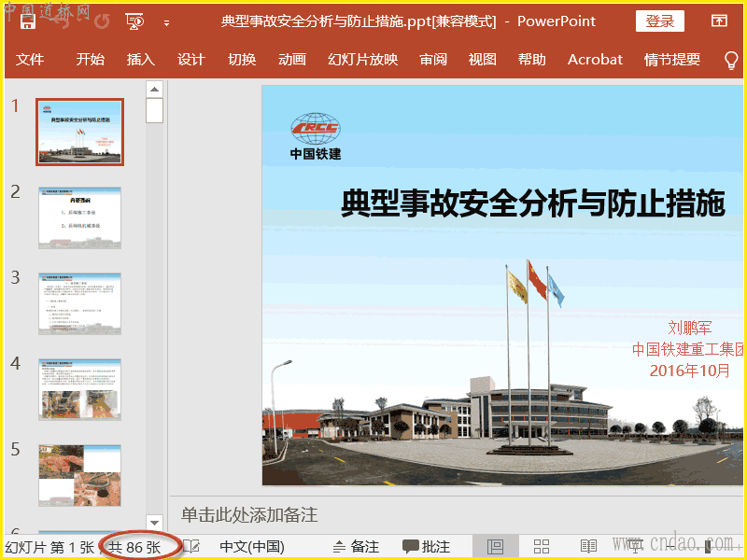Select the 动画 animations tab

[292, 59]
